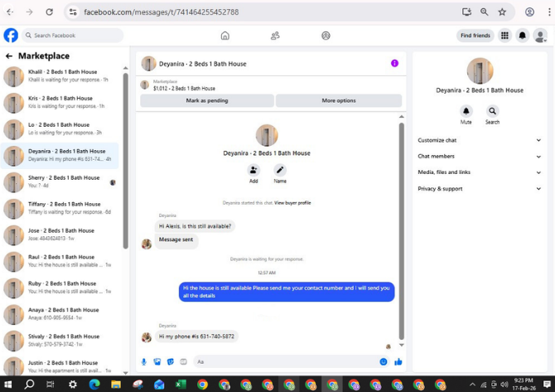Click the attach photo icon
This screenshot has height=392, width=555.
(x=157, y=361)
